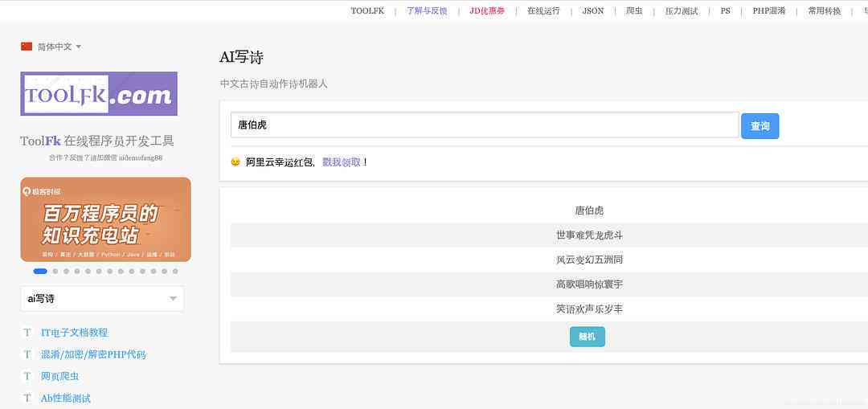Click the poem line 风云变幻五洲同
868x409 pixels.
pyautogui.click(x=590, y=260)
